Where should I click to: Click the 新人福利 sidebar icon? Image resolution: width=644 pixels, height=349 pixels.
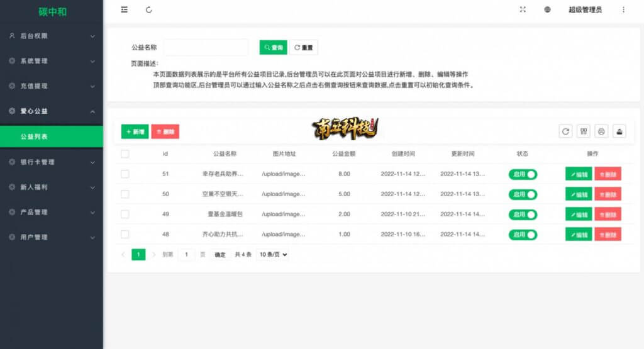coord(12,187)
